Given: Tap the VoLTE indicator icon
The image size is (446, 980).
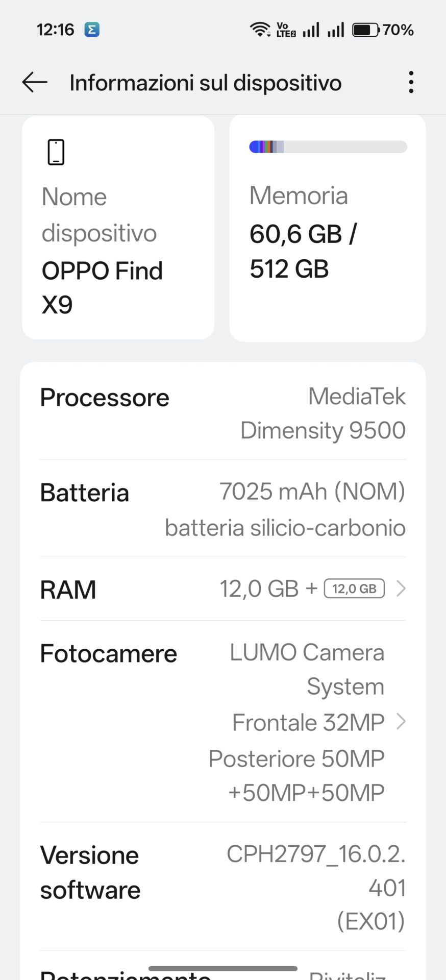Looking at the screenshot, I should coord(286,30).
